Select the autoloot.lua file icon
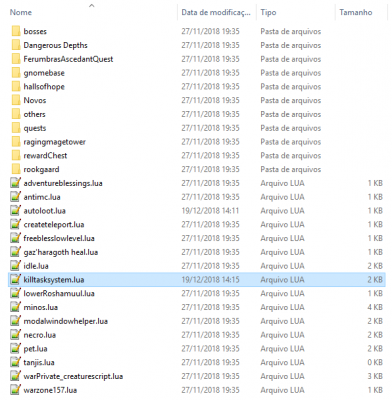 coord(15,211)
